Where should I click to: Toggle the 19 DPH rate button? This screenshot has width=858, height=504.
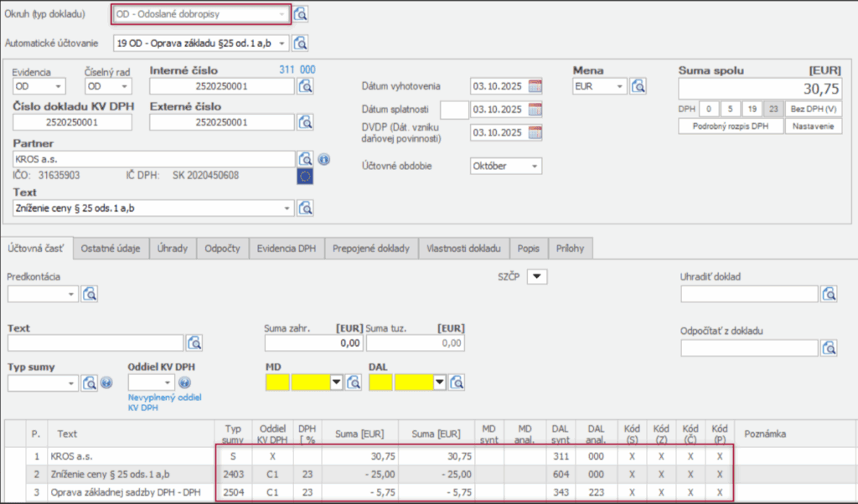point(752,109)
